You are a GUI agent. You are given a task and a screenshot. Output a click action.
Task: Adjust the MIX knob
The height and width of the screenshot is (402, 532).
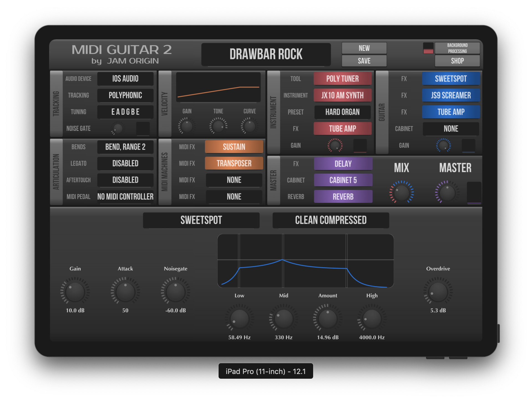pyautogui.click(x=402, y=192)
